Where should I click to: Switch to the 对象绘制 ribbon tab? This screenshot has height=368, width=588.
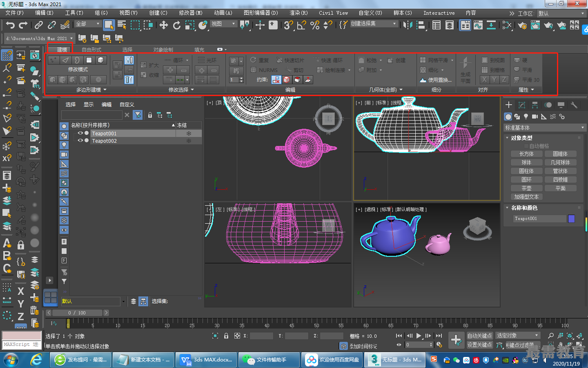click(163, 49)
